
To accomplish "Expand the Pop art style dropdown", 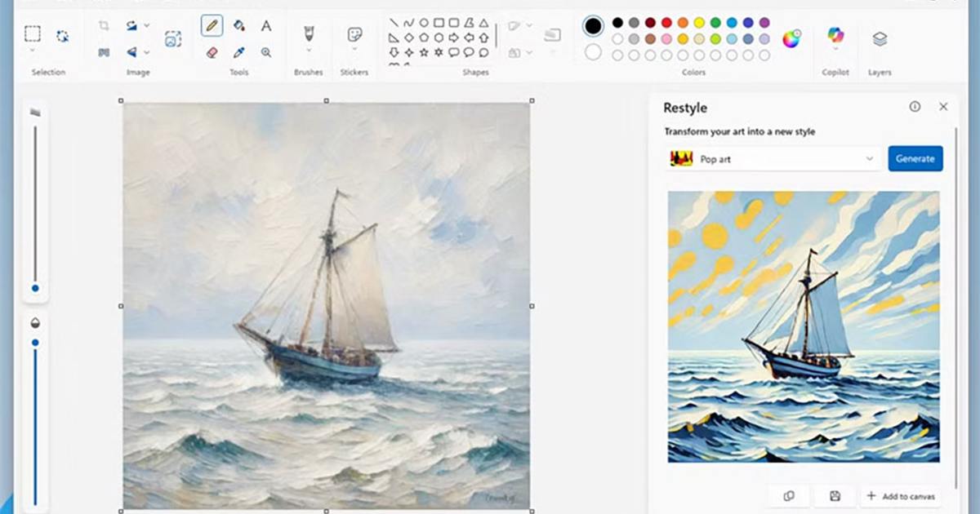I will [x=869, y=159].
